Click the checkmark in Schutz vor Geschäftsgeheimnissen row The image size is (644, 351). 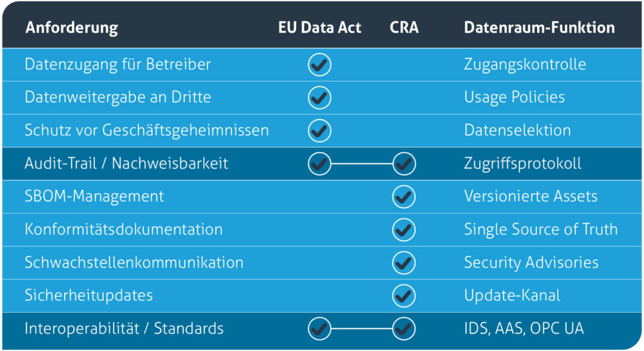pyautogui.click(x=319, y=131)
